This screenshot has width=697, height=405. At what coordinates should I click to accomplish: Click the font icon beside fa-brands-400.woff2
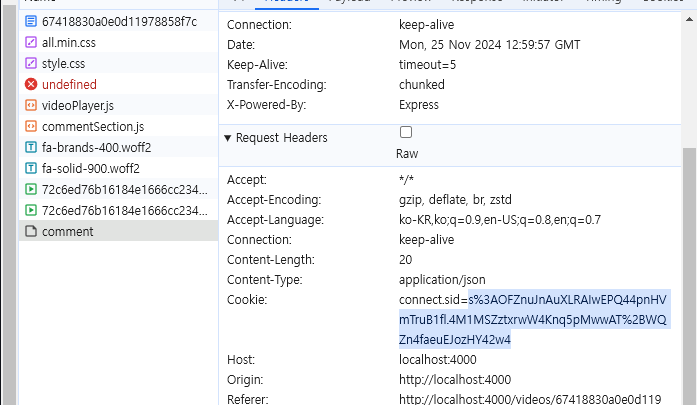(x=31, y=147)
